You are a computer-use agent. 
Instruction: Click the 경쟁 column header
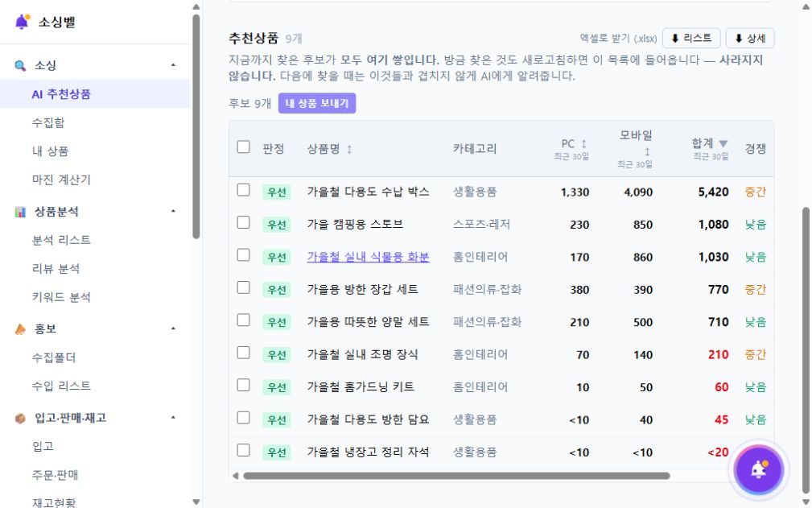(756, 149)
